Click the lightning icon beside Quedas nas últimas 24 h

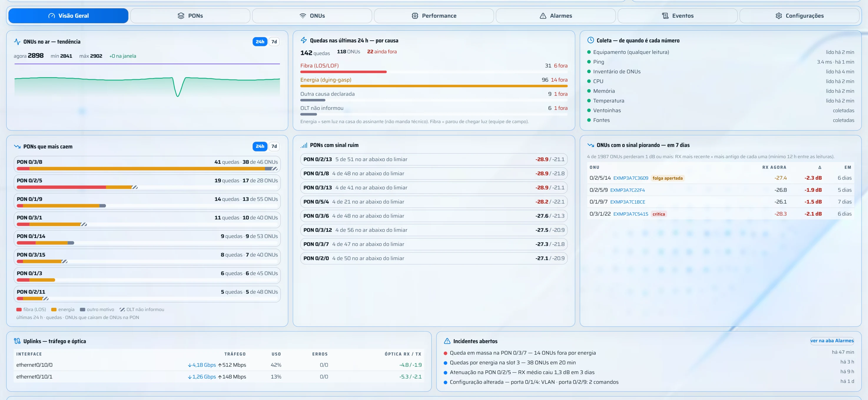pos(304,40)
